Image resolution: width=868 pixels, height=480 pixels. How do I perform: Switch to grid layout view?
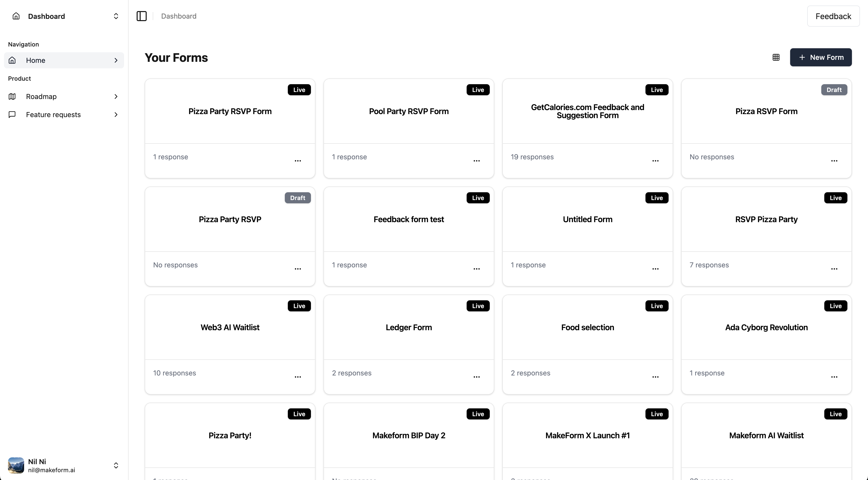(x=776, y=57)
